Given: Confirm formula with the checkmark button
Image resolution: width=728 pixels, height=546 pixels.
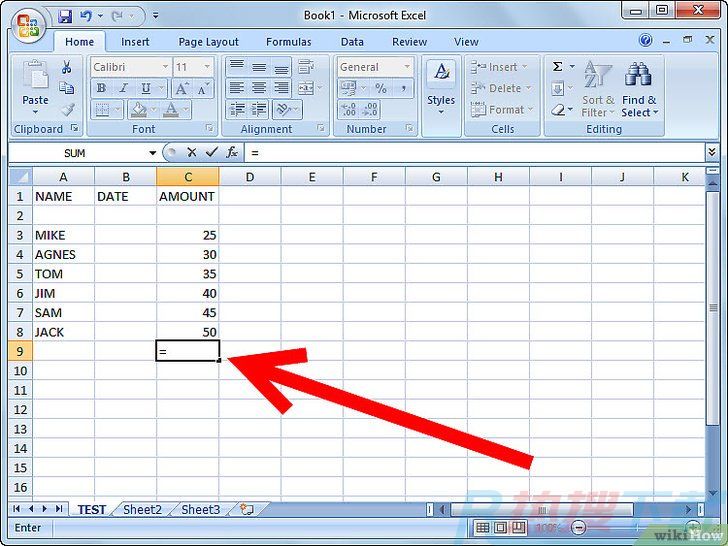Looking at the screenshot, I should pyautogui.click(x=212, y=152).
